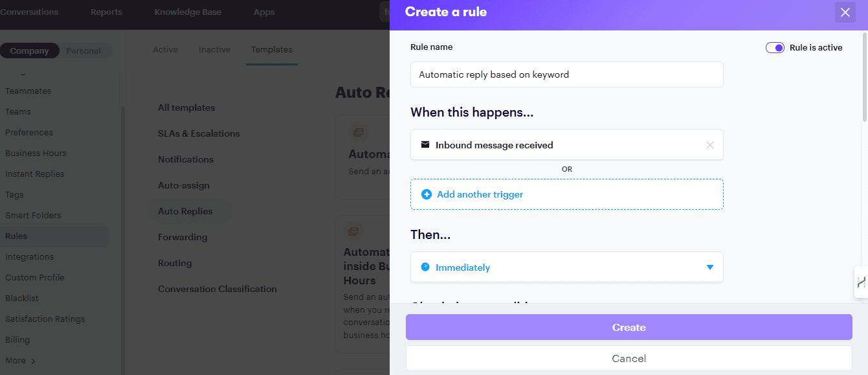Click the plus icon on Add another trigger
868x375 pixels.
point(427,194)
